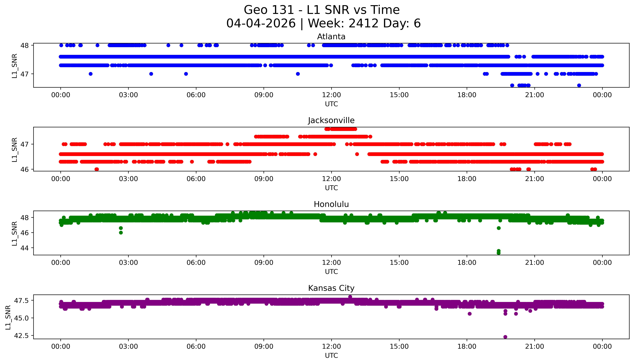634x364 pixels.
Task: Click the 21:00 tick label under Kansas City plot
Action: [534, 346]
